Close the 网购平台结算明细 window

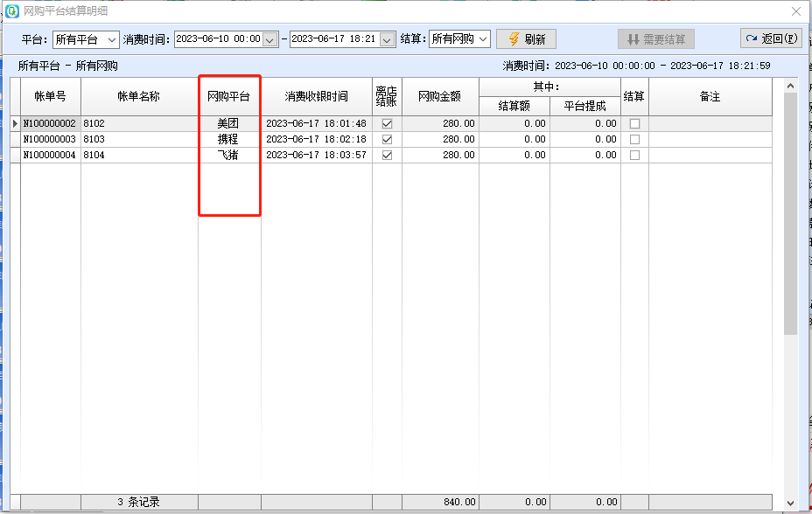click(796, 11)
